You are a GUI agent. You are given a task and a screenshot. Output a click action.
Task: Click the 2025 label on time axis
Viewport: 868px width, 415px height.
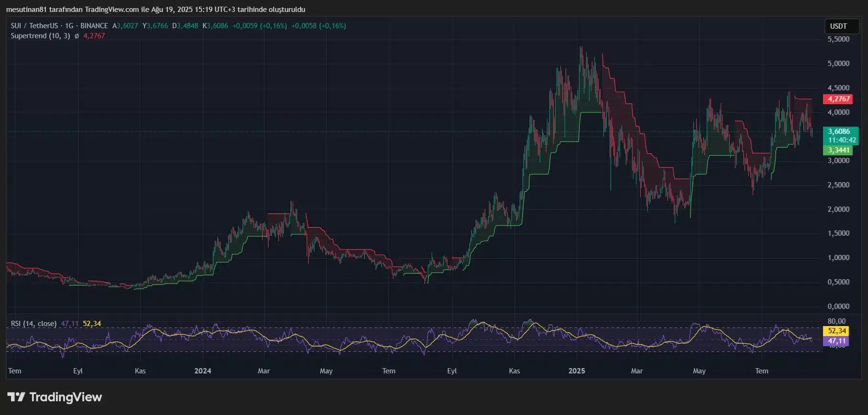[577, 371]
